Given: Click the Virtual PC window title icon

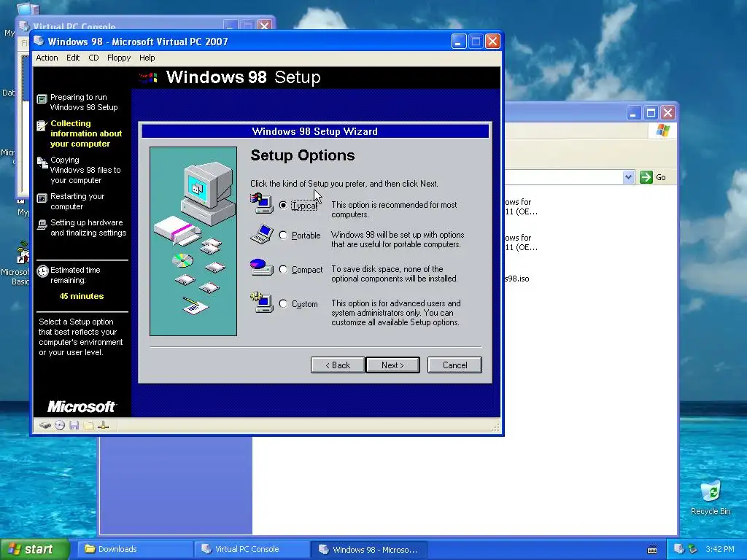Looking at the screenshot, I should (39, 41).
